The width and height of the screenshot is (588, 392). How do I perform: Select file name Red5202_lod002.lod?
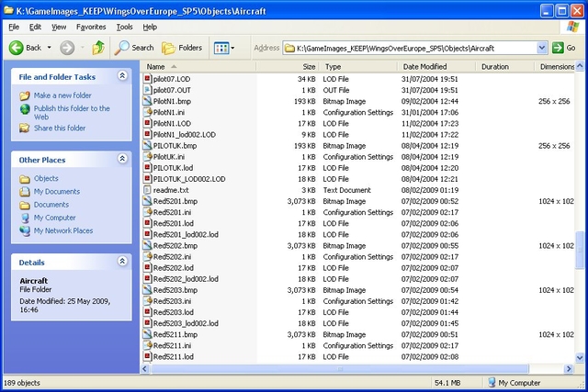(x=186, y=279)
